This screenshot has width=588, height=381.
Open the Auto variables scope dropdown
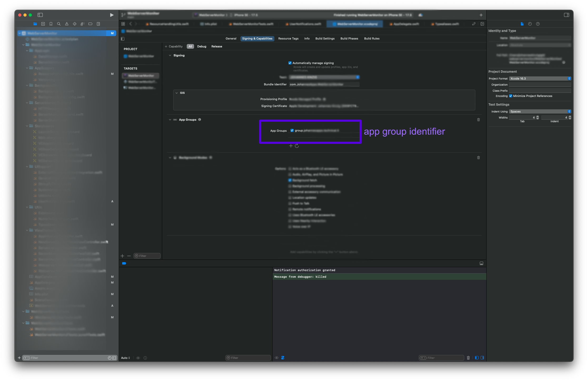click(x=126, y=358)
